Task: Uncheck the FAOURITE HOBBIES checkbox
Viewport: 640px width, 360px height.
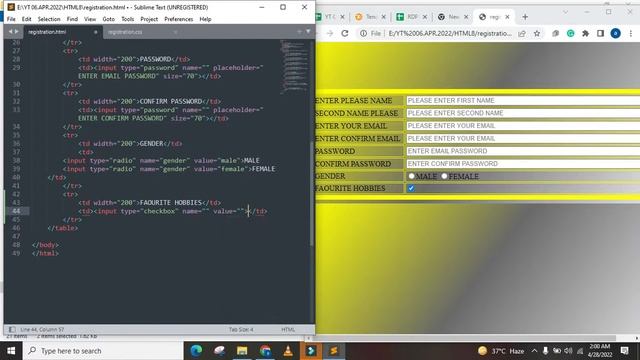Action: [x=411, y=188]
